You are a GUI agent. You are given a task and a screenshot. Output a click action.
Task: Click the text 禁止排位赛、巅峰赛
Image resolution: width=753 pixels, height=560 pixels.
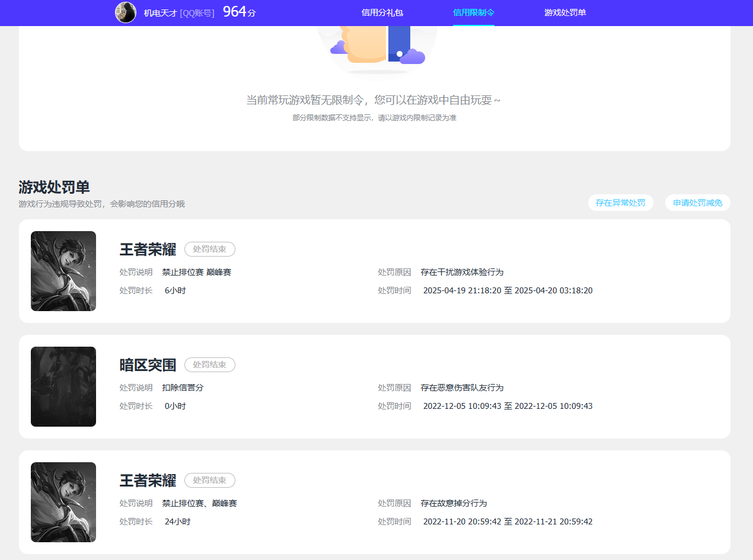(x=199, y=503)
